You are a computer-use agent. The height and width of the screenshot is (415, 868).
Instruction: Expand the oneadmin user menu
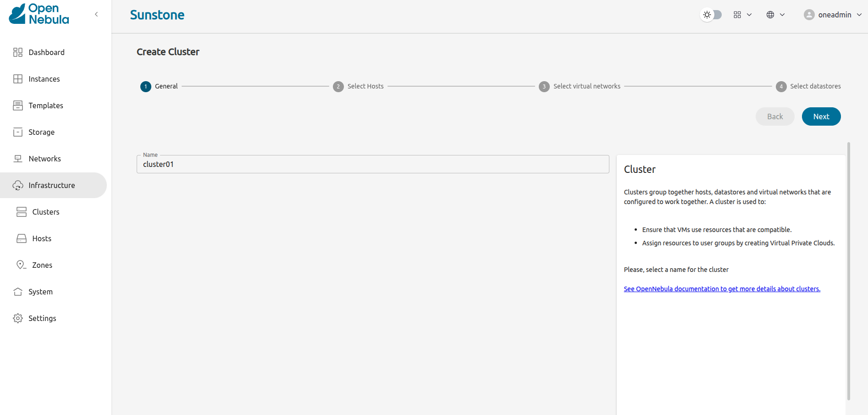(833, 15)
